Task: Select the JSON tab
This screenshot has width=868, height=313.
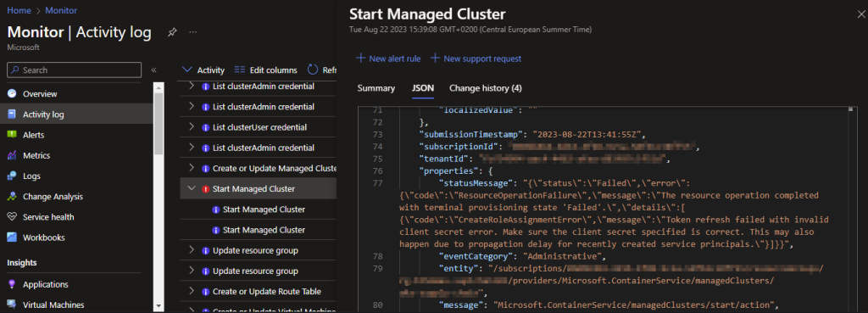Action: pos(423,88)
